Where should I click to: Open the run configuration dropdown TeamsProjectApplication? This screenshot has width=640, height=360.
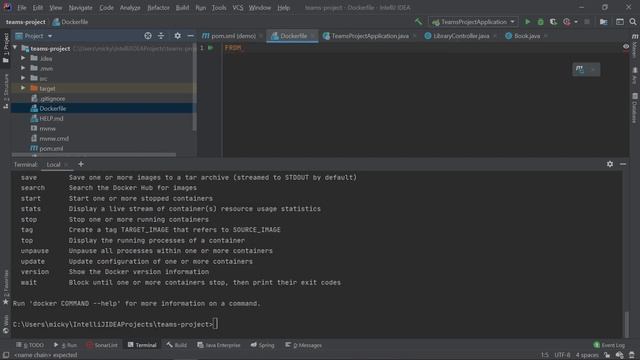click(x=473, y=22)
